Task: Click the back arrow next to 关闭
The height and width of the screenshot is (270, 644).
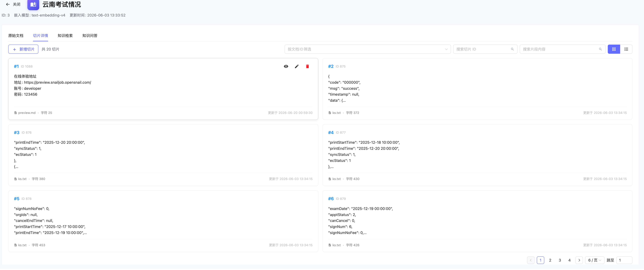Action: 8,4
